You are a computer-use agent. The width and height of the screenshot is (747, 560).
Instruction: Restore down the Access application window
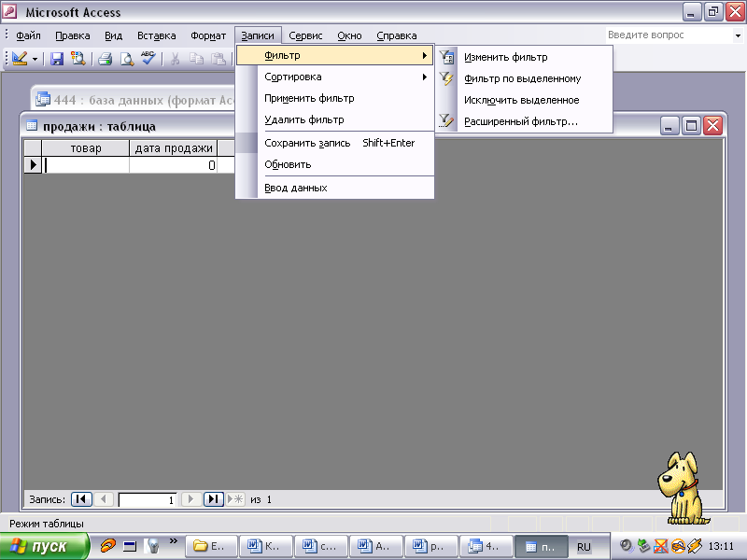713,12
